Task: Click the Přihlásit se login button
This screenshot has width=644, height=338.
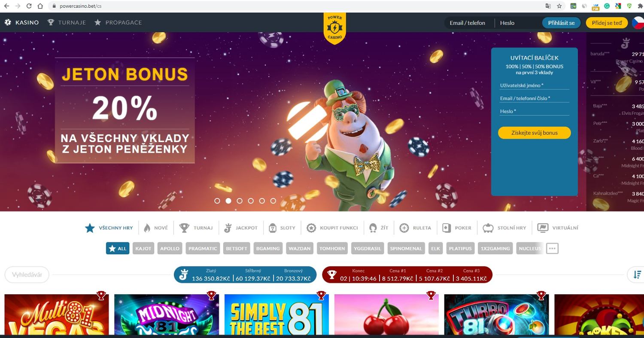Action: pyautogui.click(x=561, y=23)
